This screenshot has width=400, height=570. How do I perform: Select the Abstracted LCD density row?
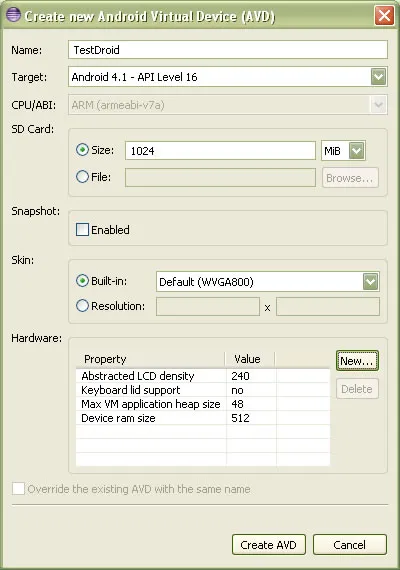[203, 376]
